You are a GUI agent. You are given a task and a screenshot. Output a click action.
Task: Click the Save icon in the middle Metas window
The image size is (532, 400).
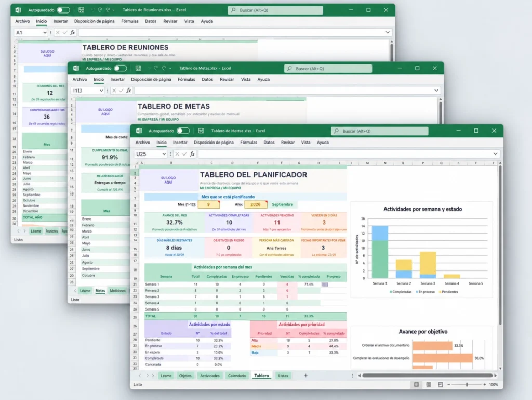click(138, 68)
